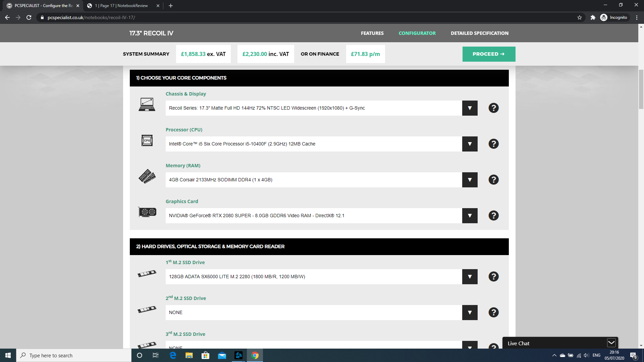Open the Mail app from the taskbar
The image size is (644, 362).
[222, 355]
